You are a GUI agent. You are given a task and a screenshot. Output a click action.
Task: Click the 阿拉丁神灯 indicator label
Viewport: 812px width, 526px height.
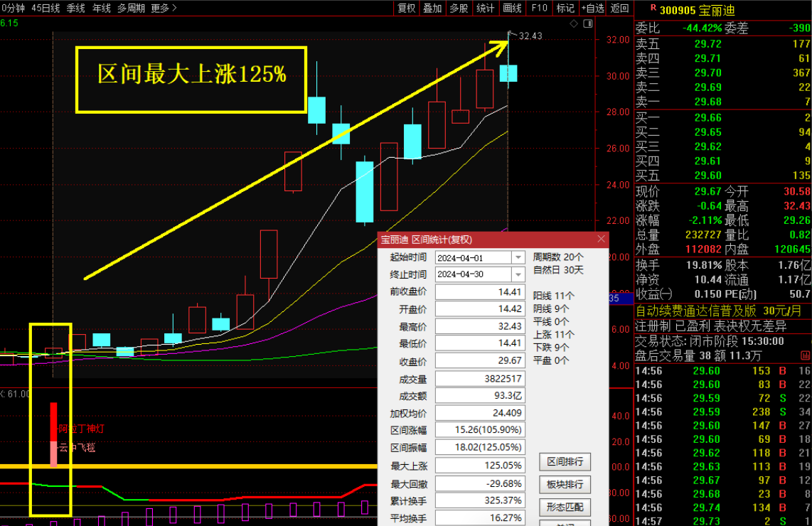[x=81, y=429]
